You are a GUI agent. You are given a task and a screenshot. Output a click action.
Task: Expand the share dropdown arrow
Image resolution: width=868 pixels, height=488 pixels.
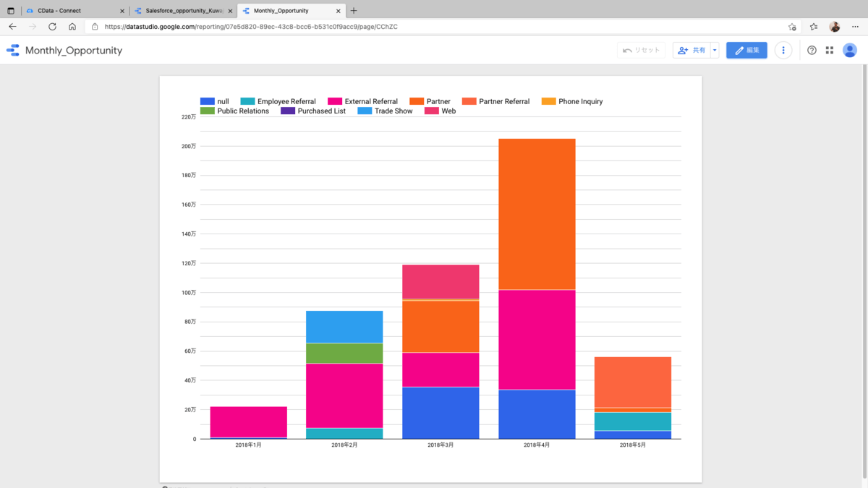tap(715, 51)
